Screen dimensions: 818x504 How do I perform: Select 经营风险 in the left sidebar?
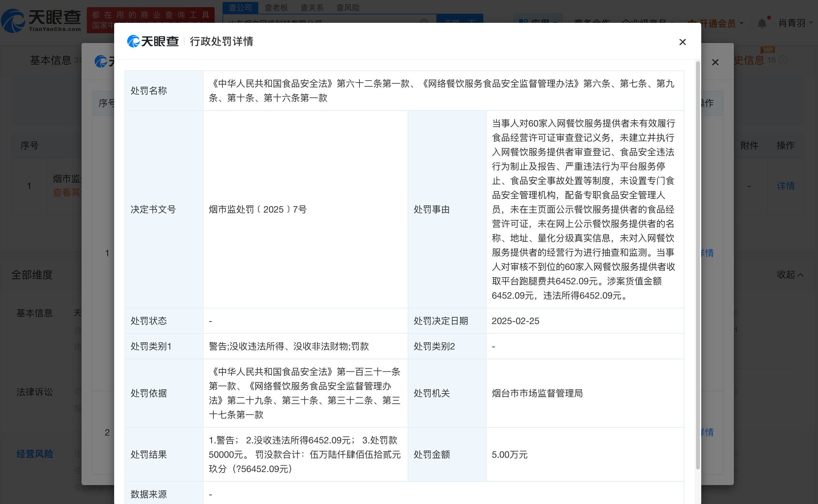[34, 454]
